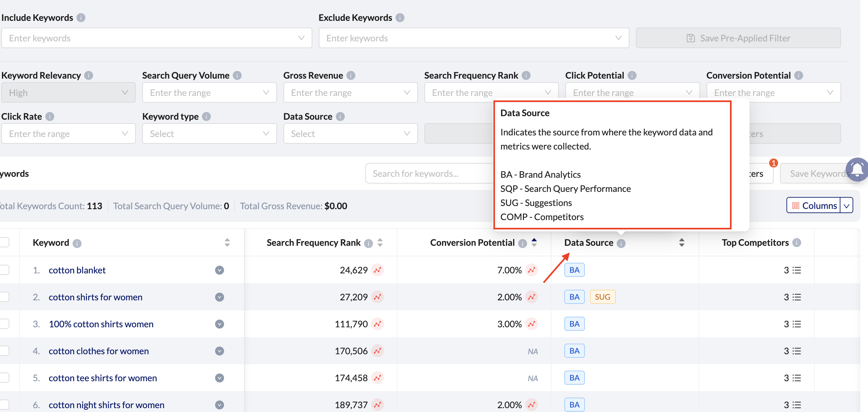The width and height of the screenshot is (868, 412).
Task: Click SUG tag on cotton shirts for women
Action: (x=602, y=297)
